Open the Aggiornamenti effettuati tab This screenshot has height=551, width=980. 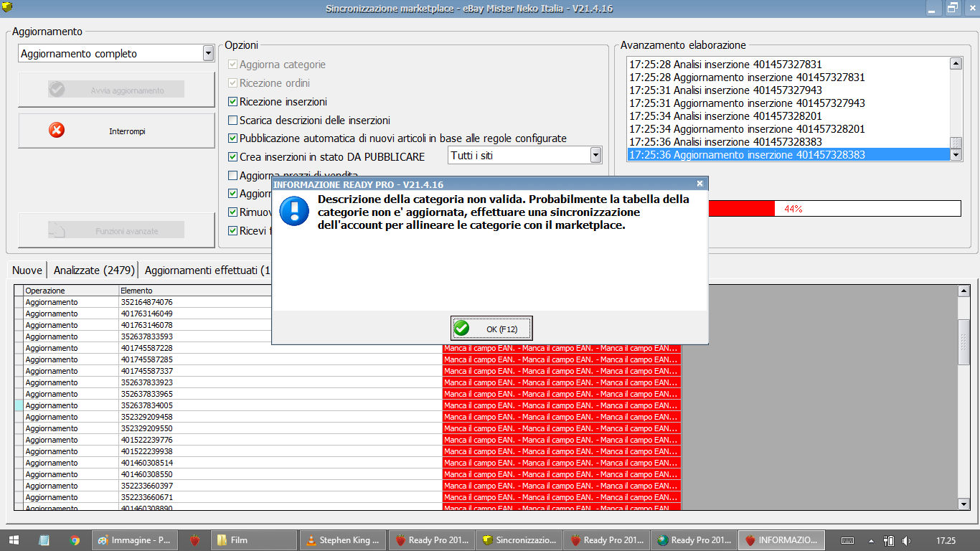207,270
